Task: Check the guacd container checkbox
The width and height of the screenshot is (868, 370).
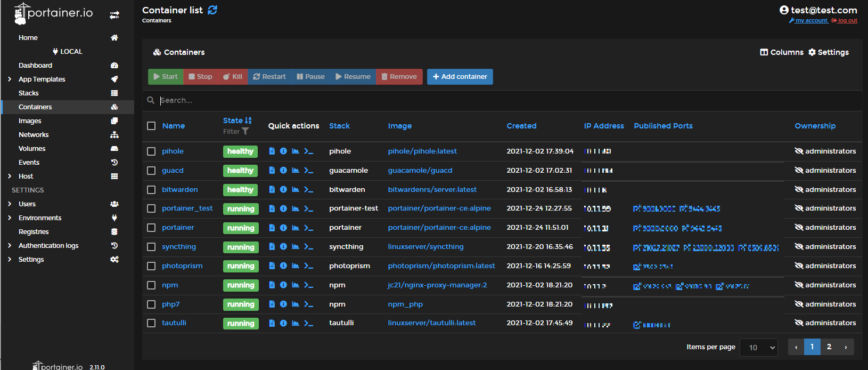Action: point(151,171)
